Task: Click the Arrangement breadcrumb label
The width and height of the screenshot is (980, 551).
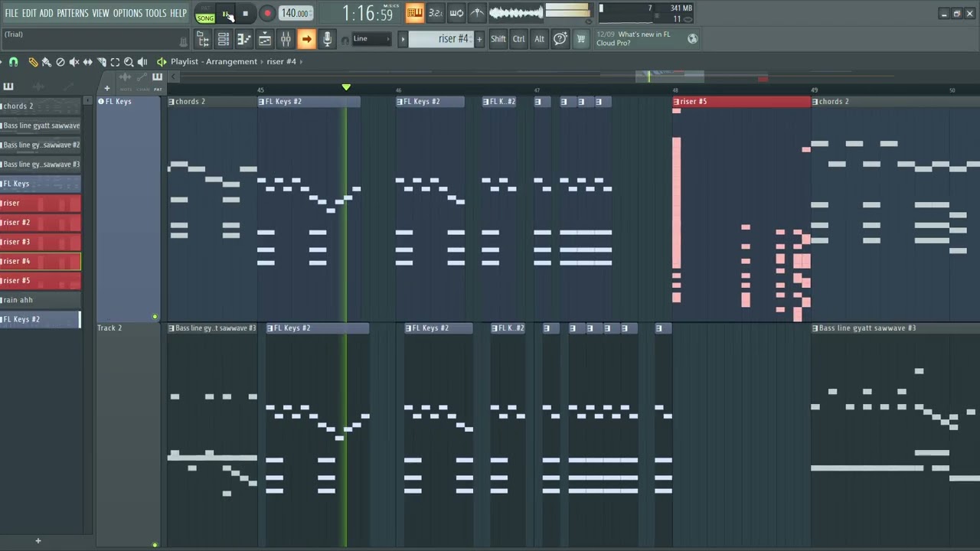Action: tap(232, 62)
